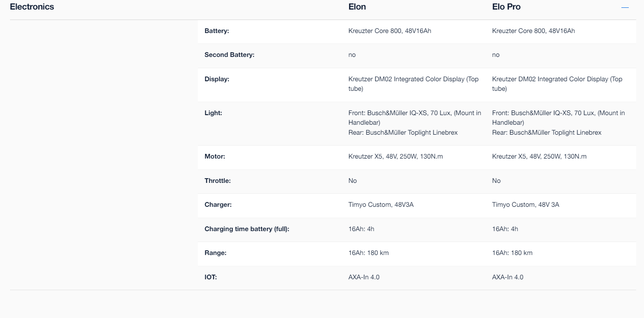
Task: Click Elo Pro's Kreutzer DM02 display value
Action: coord(557,84)
